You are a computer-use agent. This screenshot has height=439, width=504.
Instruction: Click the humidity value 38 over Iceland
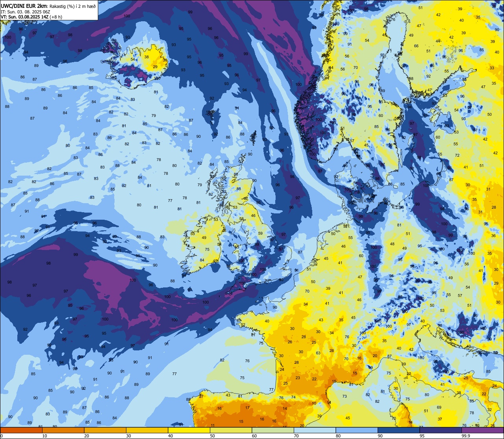tap(146, 57)
